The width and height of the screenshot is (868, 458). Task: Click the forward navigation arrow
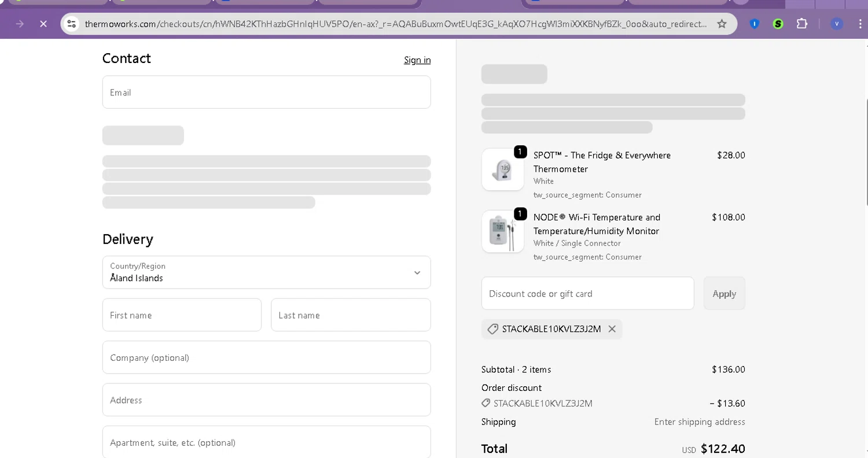[20, 24]
